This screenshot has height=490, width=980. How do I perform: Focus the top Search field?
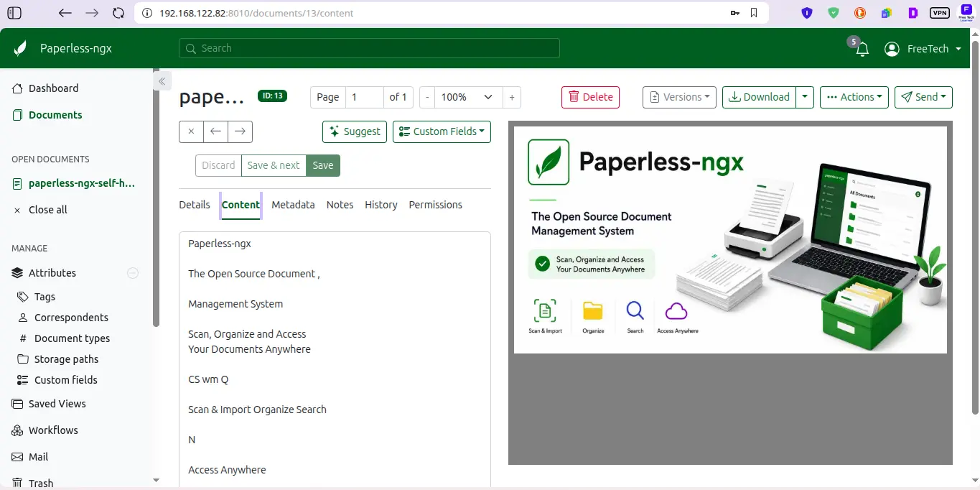pyautogui.click(x=369, y=48)
